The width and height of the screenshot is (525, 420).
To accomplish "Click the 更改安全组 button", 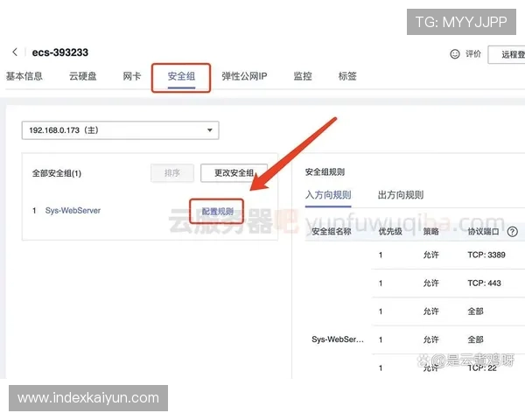I will coord(234,173).
